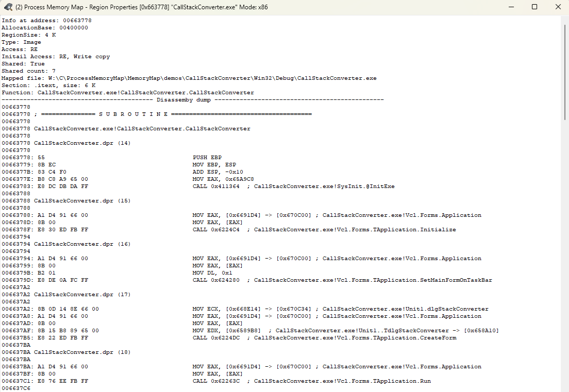569x392 pixels.
Task: Click the 'MOV EAX, 0x65A9C8' instruction
Action: point(223,179)
